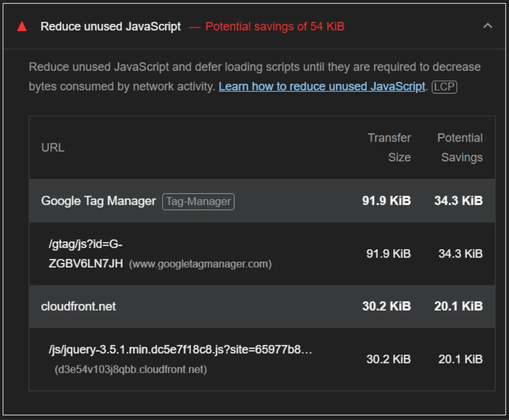This screenshot has width=509, height=420.
Task: Click 30.2 KiB transfer size in jquery row
Action: coord(388,359)
